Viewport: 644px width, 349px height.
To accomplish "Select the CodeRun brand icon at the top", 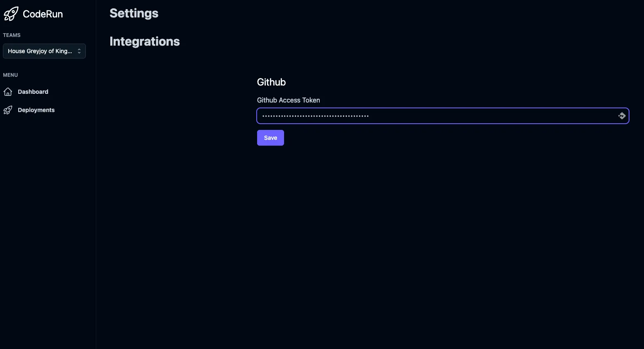I will point(10,13).
